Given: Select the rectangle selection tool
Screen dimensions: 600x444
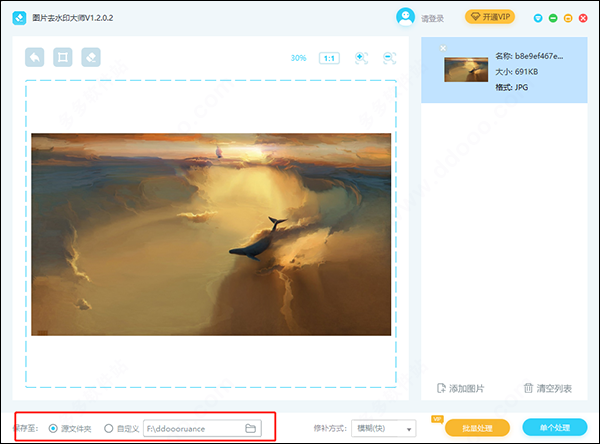Looking at the screenshot, I should [x=62, y=57].
